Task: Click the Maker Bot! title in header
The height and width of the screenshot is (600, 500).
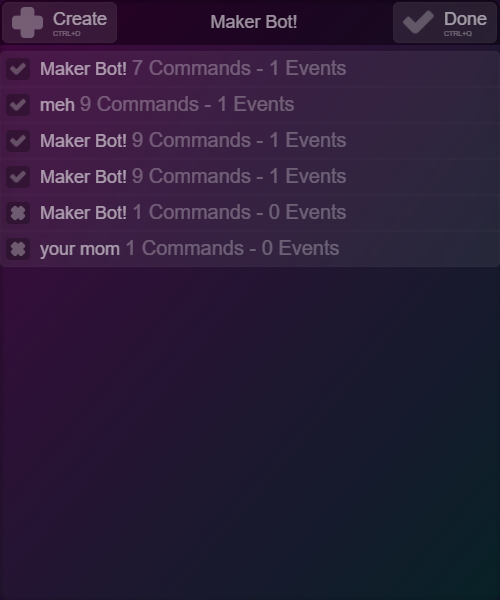Action: point(254,22)
